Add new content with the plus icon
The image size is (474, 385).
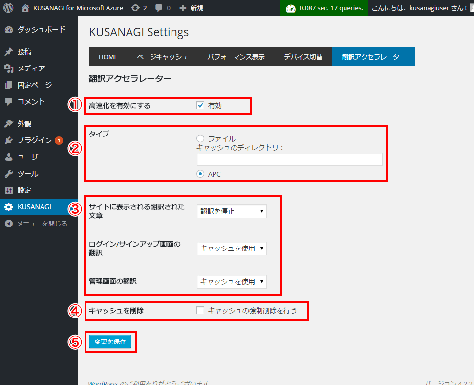(x=183, y=8)
